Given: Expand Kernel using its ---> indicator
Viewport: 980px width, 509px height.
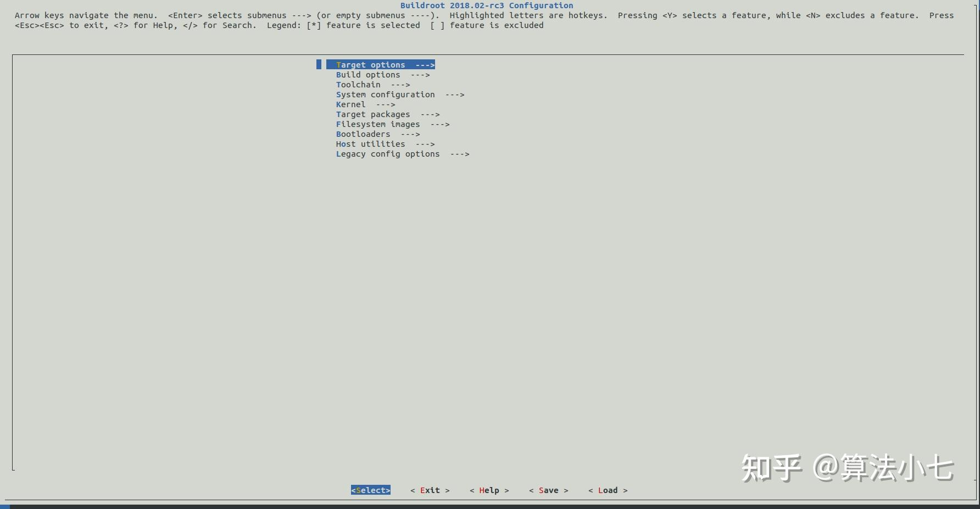Looking at the screenshot, I should tap(387, 104).
